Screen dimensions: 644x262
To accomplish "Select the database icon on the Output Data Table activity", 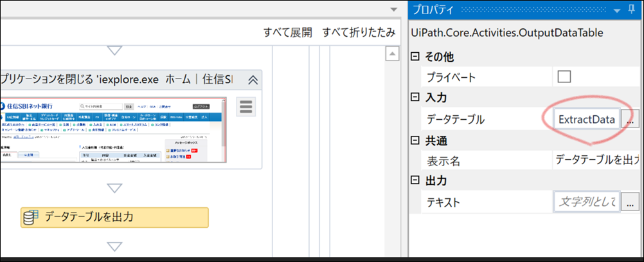I will tap(31, 217).
